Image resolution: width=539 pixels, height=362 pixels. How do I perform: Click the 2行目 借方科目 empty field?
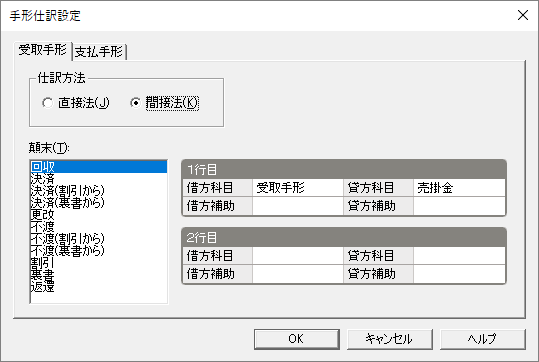click(x=298, y=256)
